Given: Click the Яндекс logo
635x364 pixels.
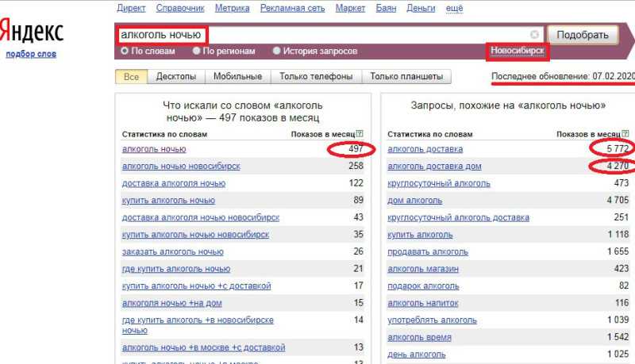Looking at the screenshot, I should [x=32, y=32].
